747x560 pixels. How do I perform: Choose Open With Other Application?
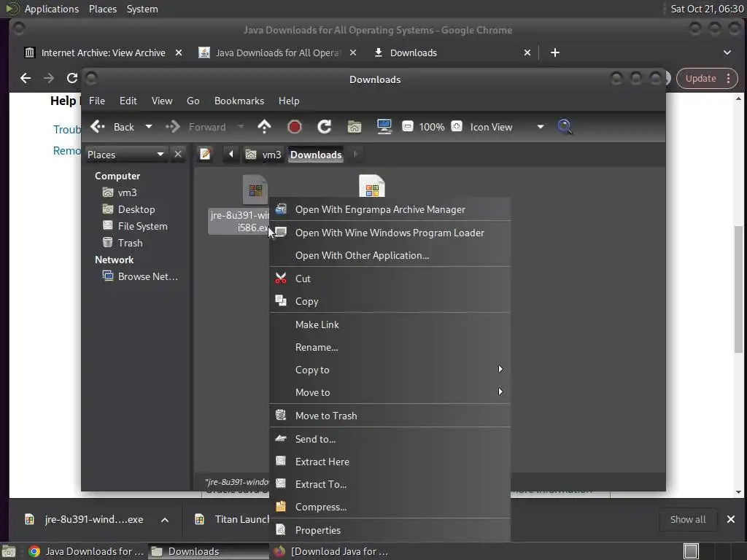tap(390, 255)
